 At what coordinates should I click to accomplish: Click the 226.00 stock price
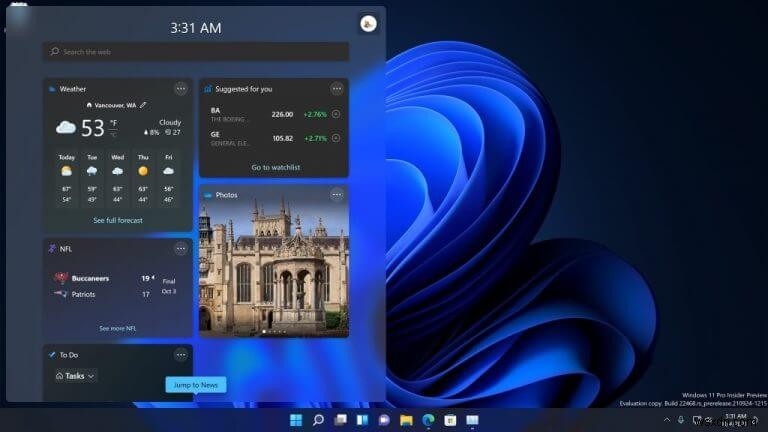point(282,114)
